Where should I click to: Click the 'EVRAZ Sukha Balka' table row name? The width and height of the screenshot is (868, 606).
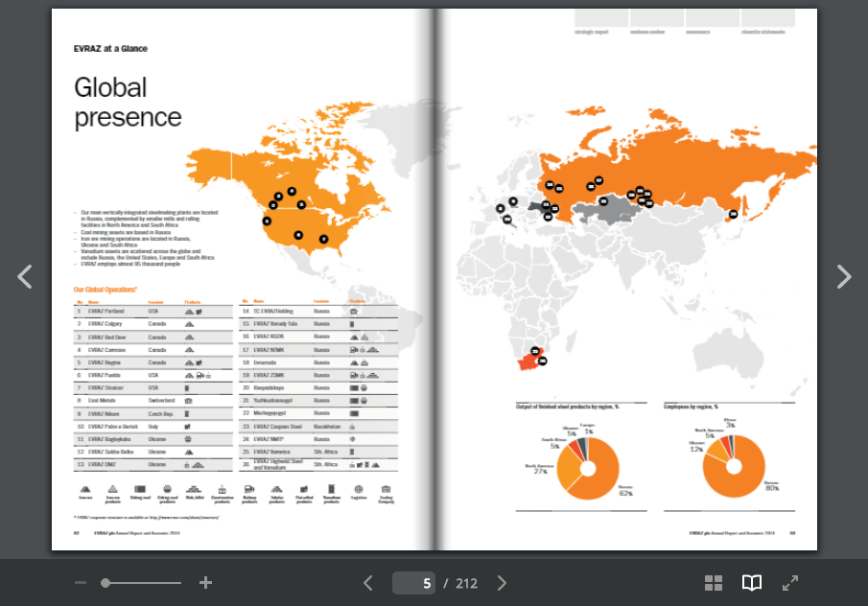(x=110, y=453)
